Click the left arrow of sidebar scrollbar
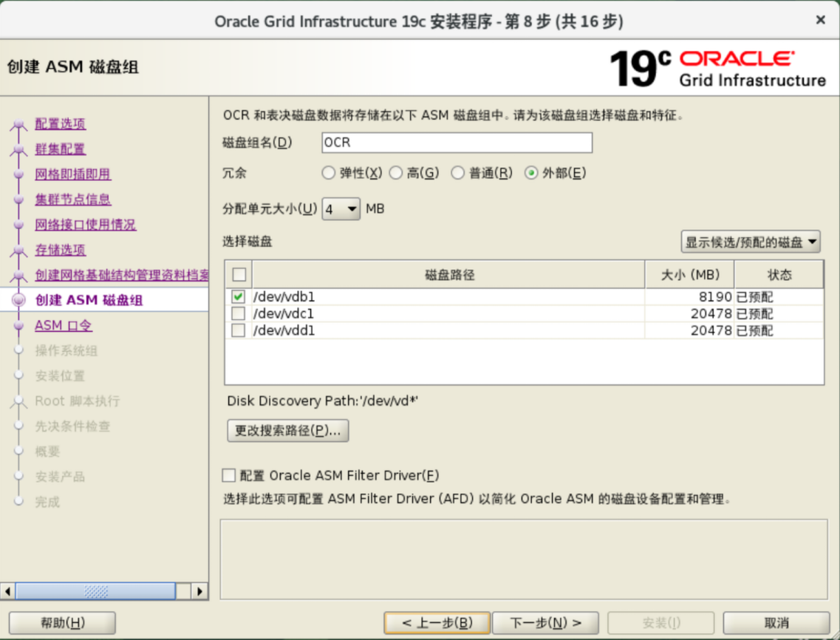The width and height of the screenshot is (840, 640). coord(8,591)
